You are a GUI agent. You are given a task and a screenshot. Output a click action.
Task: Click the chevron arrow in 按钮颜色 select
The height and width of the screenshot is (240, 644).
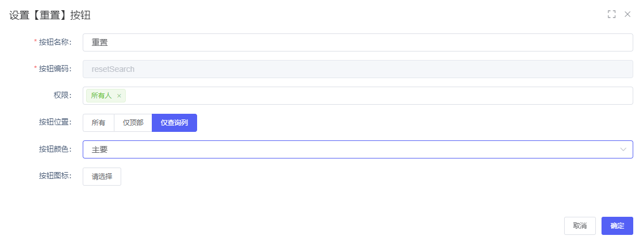click(623, 149)
